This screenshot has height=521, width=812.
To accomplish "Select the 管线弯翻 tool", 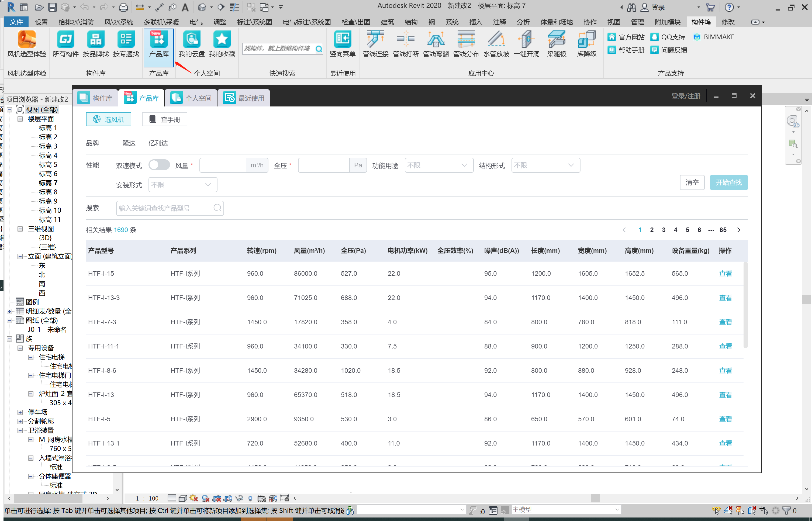I will [x=436, y=44].
